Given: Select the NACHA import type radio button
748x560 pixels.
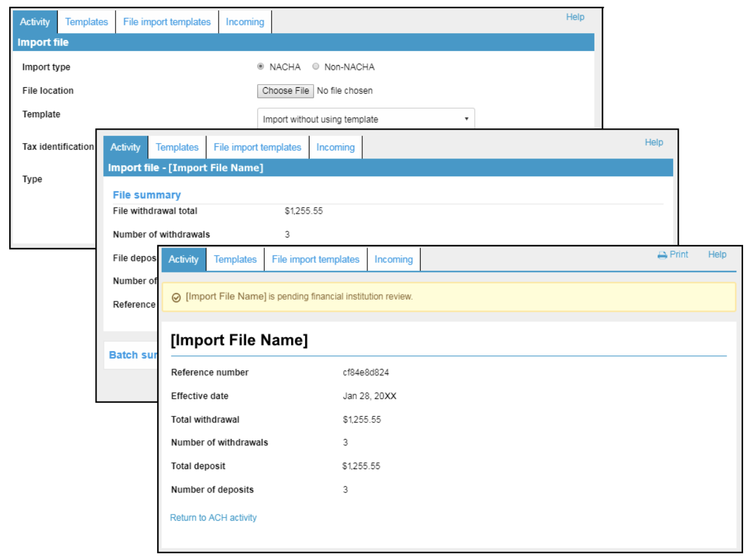Looking at the screenshot, I should pos(260,67).
